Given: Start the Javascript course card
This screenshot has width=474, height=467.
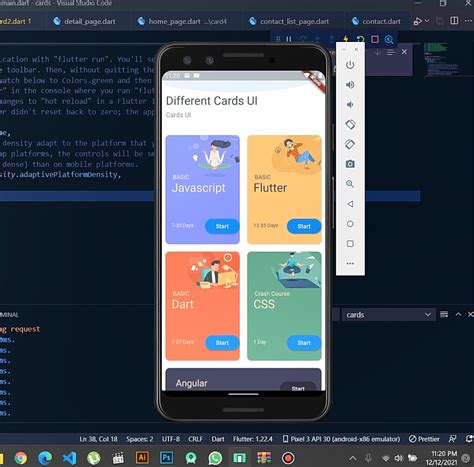Looking at the screenshot, I should (222, 226).
